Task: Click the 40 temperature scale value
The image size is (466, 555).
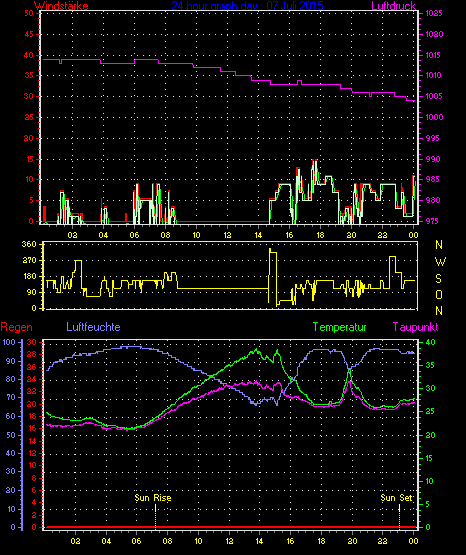Action: (x=430, y=342)
